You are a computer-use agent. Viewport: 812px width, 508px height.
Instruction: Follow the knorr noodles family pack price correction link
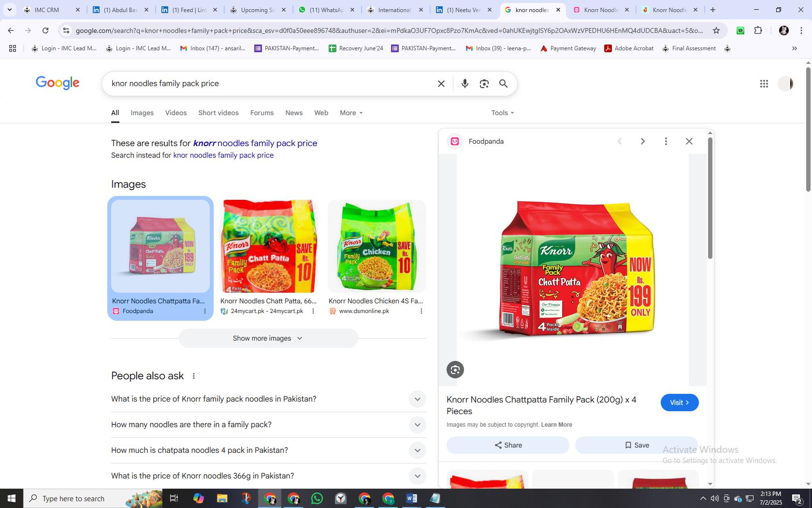(x=255, y=143)
